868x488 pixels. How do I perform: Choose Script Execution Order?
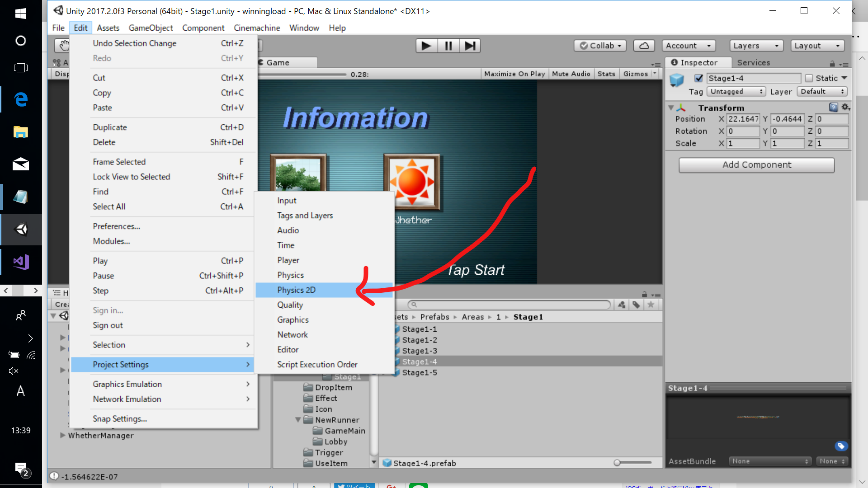tap(324, 365)
